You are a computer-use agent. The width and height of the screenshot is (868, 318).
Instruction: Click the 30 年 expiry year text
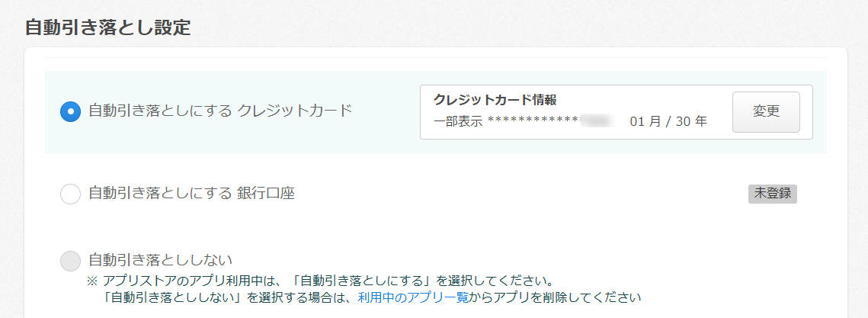(692, 121)
